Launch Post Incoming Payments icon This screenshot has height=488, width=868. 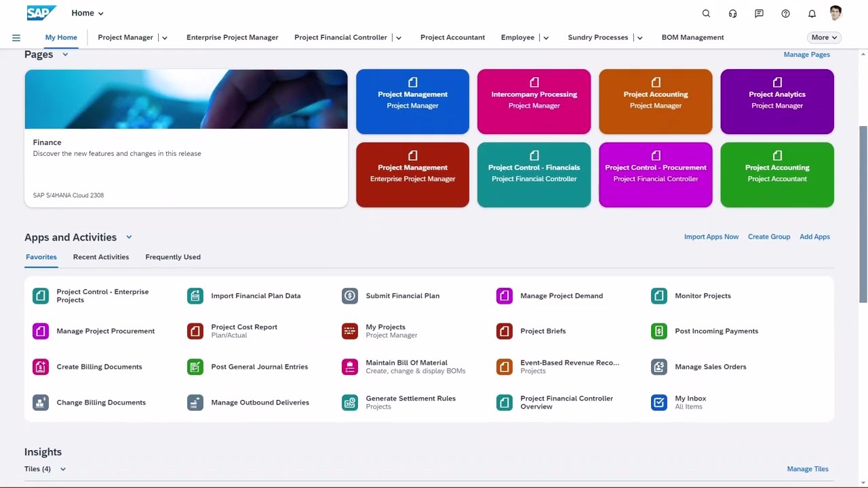click(659, 331)
